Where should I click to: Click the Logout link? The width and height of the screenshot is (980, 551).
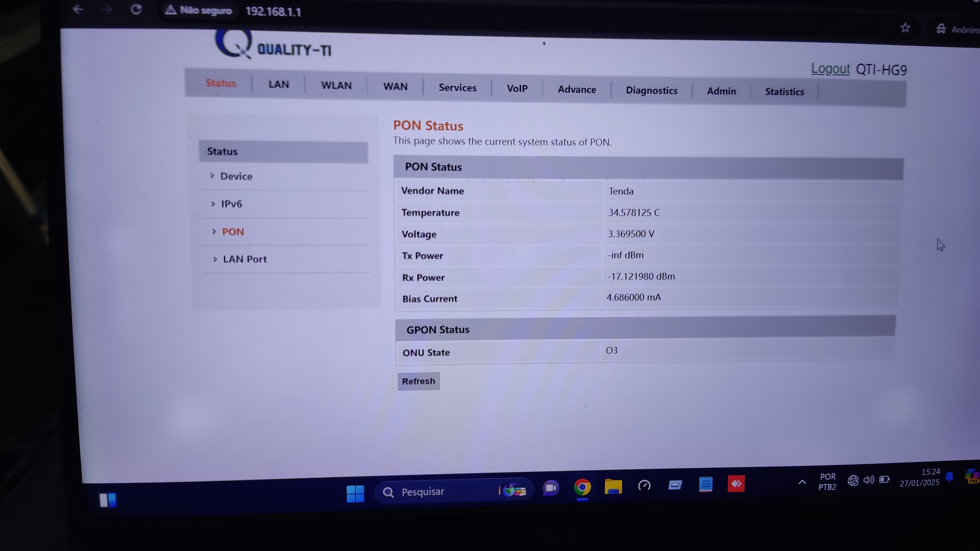point(830,69)
